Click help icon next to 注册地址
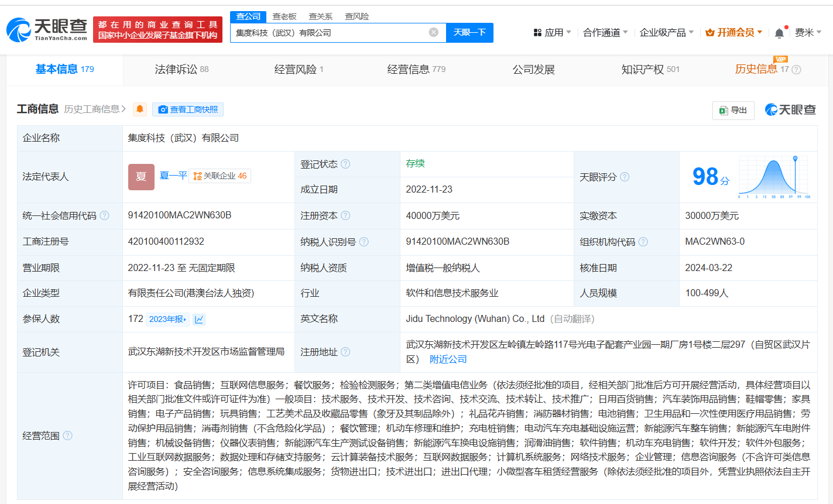The height and width of the screenshot is (504, 833). 345,352
